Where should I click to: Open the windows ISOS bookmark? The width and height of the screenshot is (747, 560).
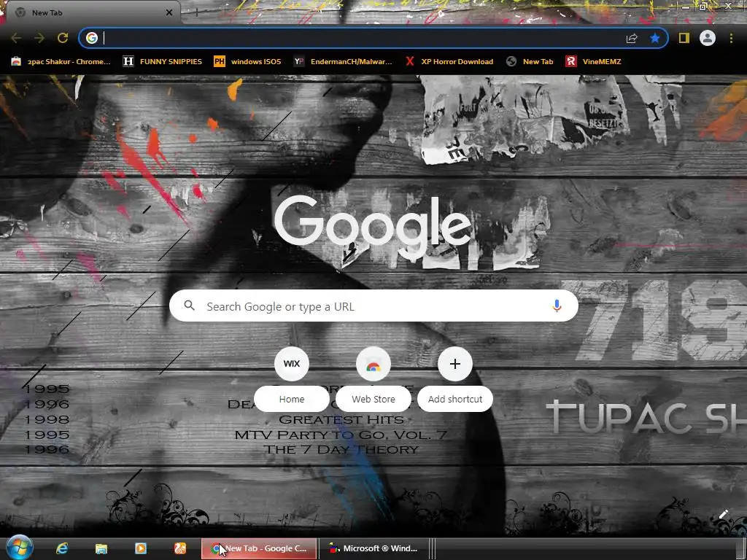(x=247, y=61)
